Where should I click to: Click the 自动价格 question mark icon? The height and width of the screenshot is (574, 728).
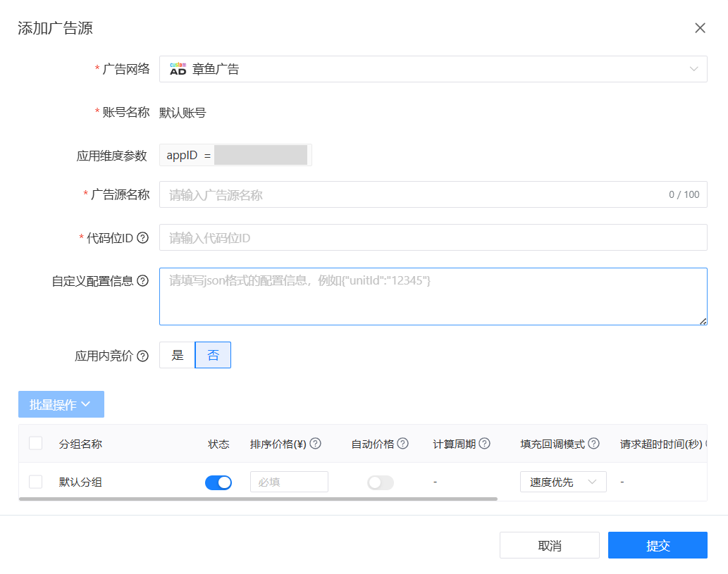click(x=402, y=443)
